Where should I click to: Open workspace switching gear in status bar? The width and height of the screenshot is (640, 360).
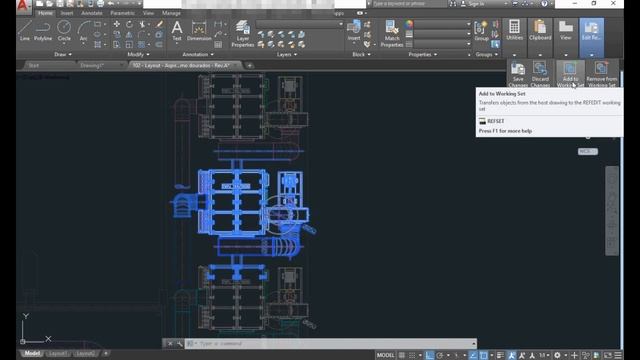[557, 356]
